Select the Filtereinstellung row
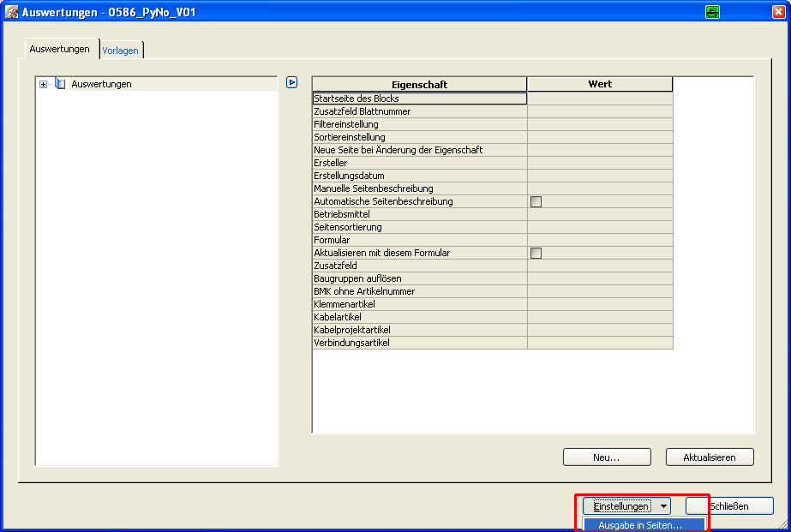This screenshot has width=791, height=532. 420,124
